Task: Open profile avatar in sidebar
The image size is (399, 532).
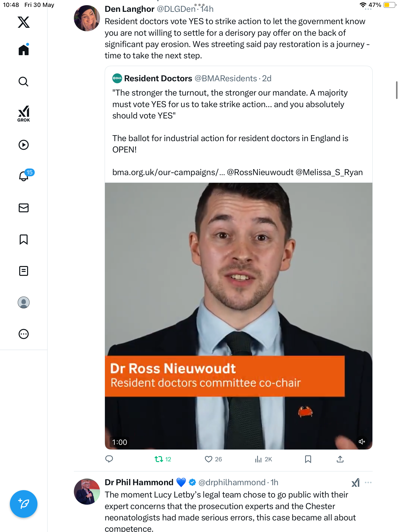Action: (24, 302)
